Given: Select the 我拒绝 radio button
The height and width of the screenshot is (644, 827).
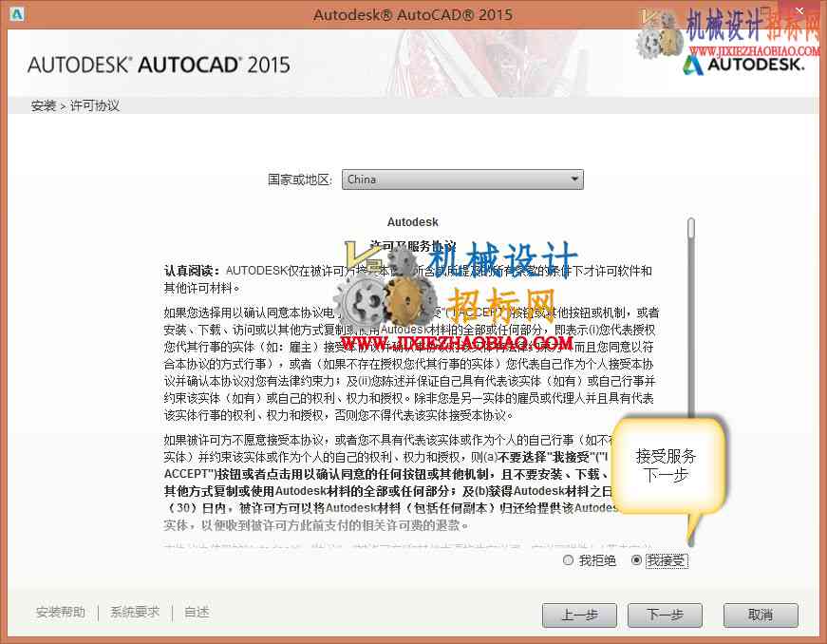Looking at the screenshot, I should click(568, 560).
